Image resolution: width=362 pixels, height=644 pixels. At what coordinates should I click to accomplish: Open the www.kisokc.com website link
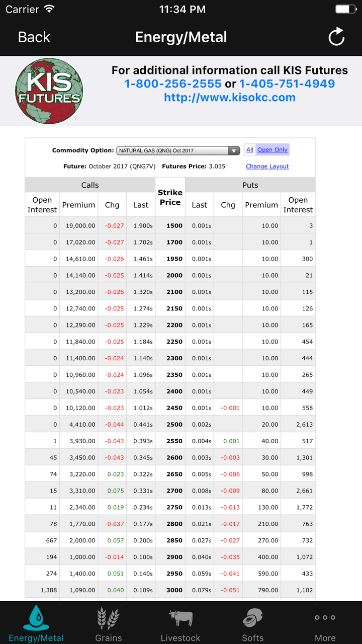point(230,97)
